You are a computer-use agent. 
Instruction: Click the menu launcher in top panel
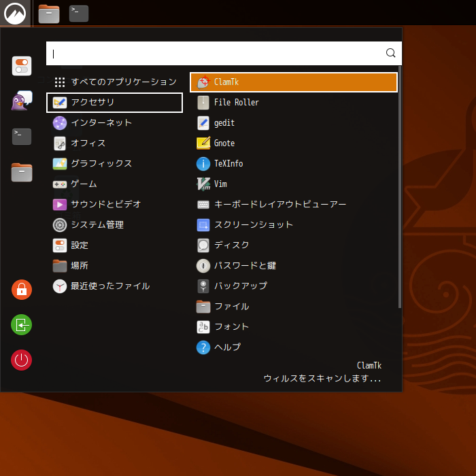15,13
